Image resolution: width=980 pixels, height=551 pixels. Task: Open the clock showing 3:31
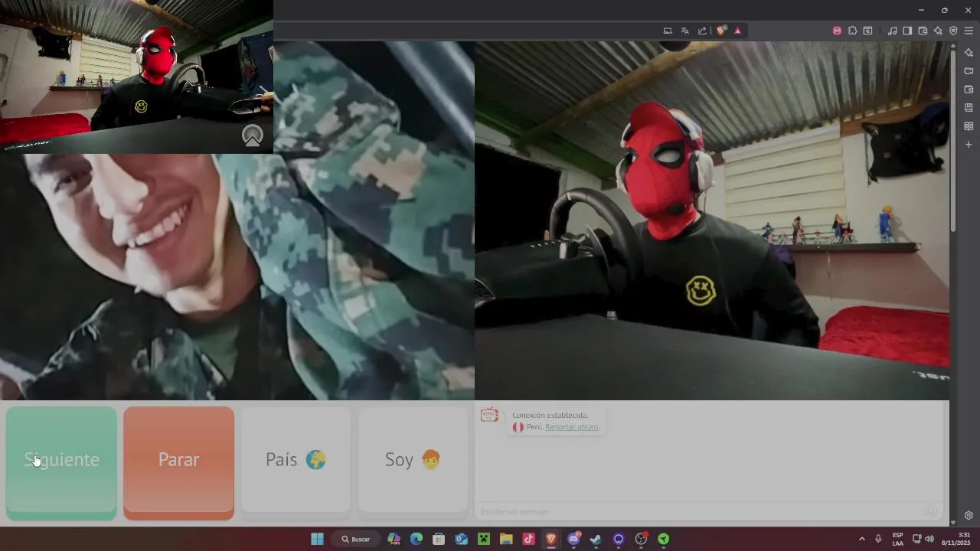click(956, 539)
